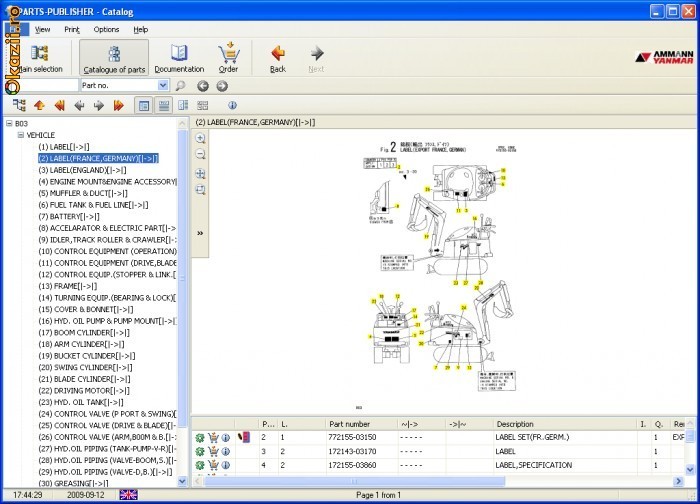The width and height of the screenshot is (700, 504).
Task: Click green gear icon for 172155-03860
Action: [200, 465]
